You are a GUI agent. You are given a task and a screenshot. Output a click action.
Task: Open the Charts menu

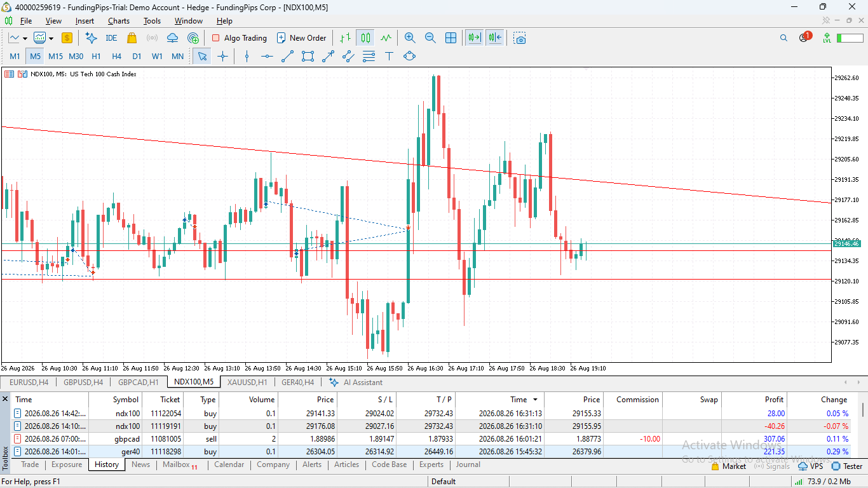118,21
